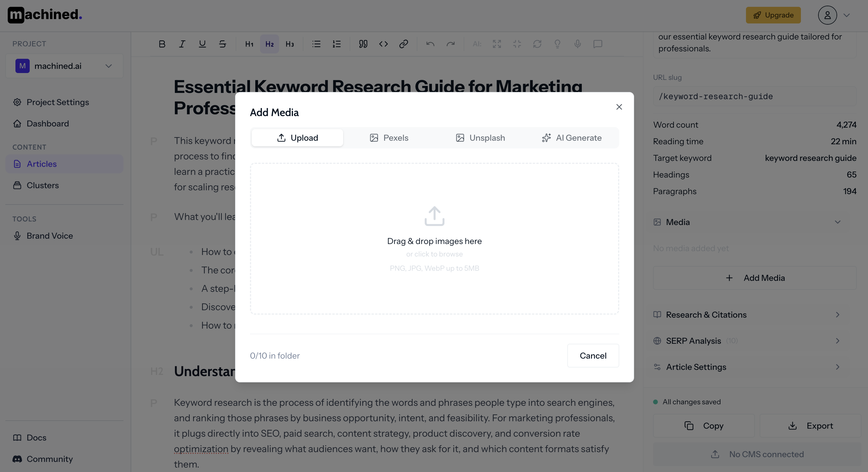This screenshot has width=868, height=472.
Task: Collapse the Media section panel
Action: pos(838,222)
